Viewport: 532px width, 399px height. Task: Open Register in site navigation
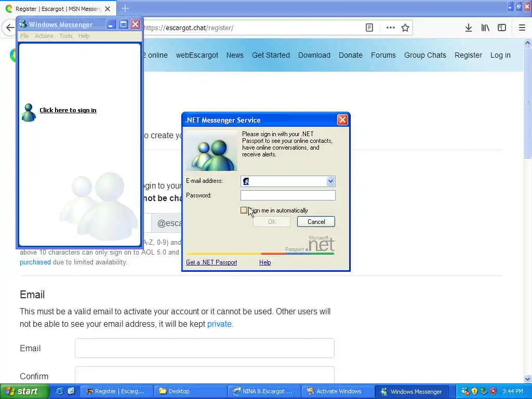click(x=468, y=55)
